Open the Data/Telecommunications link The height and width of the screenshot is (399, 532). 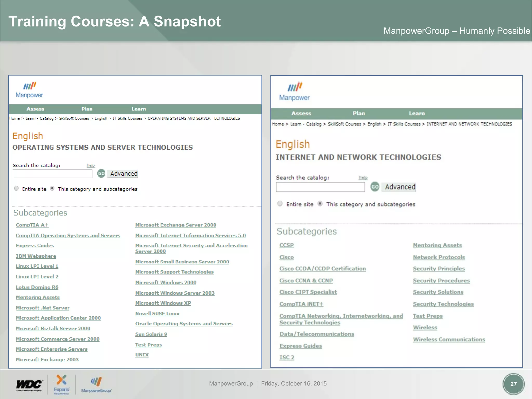(x=317, y=334)
